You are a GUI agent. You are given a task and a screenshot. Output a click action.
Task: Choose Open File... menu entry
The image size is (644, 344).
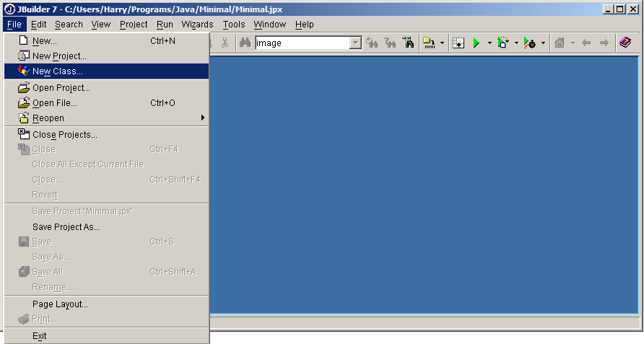[106, 103]
